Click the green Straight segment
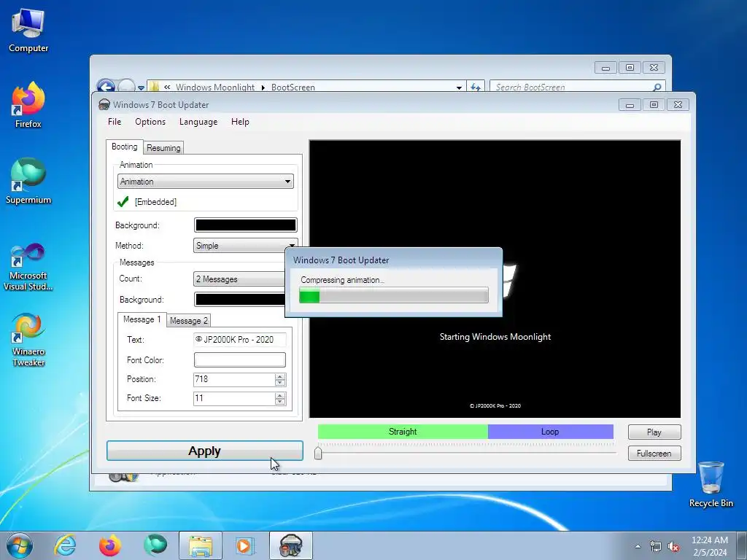This screenshot has width=747, height=560. [403, 432]
